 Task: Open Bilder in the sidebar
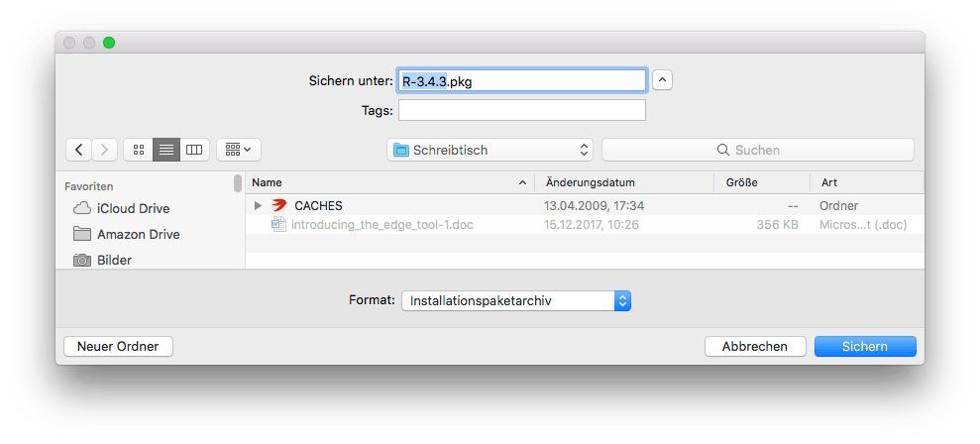coord(114,260)
